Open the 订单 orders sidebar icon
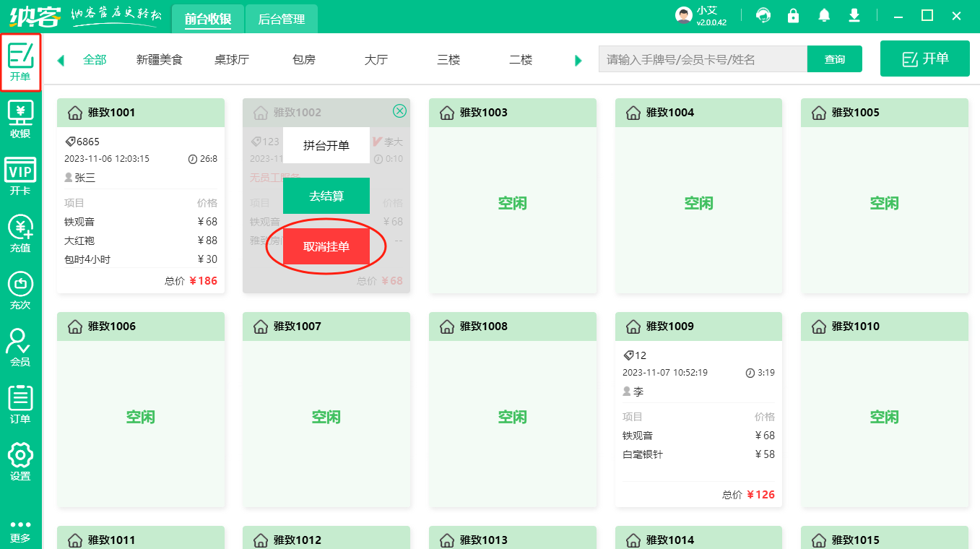Screen dimensions: 980x549 coord(21,405)
